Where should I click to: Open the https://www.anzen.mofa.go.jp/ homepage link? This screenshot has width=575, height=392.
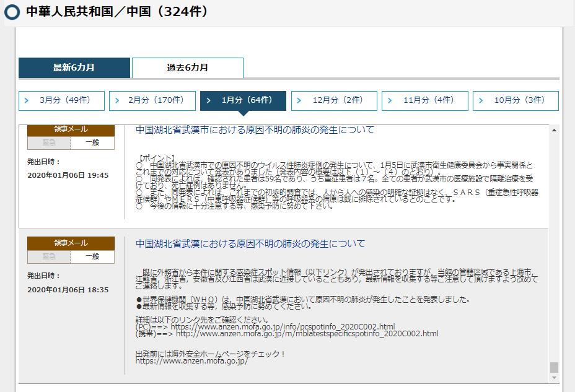pyautogui.click(x=191, y=361)
